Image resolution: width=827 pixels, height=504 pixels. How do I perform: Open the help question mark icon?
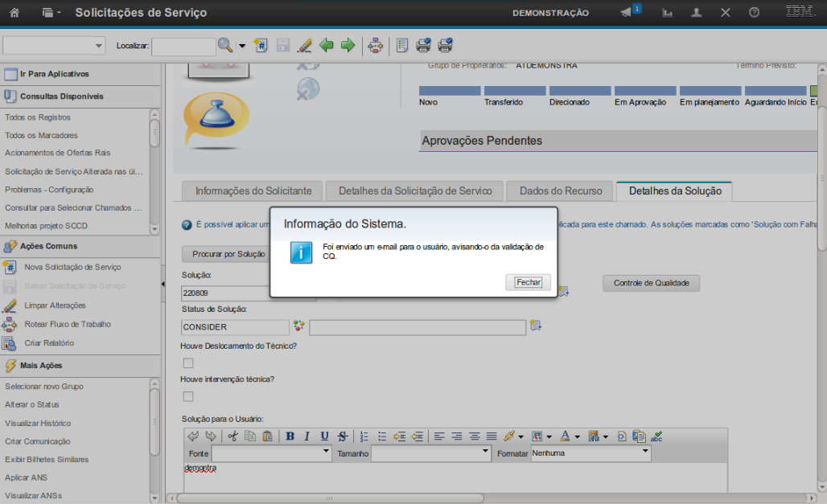(754, 13)
